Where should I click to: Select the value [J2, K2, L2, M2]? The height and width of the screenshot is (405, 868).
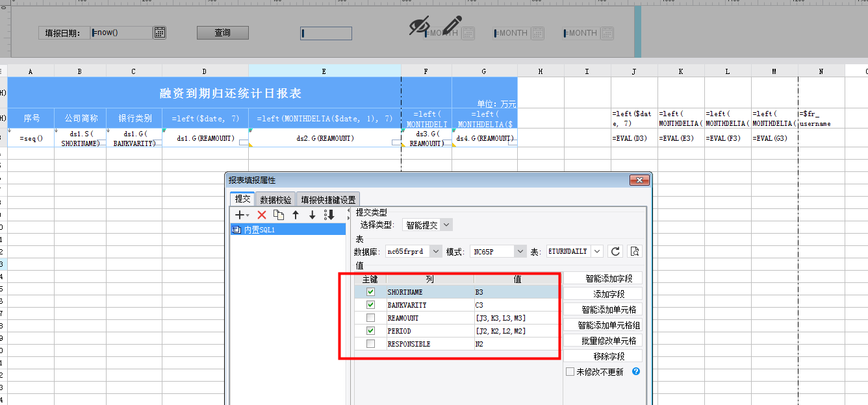(516, 331)
